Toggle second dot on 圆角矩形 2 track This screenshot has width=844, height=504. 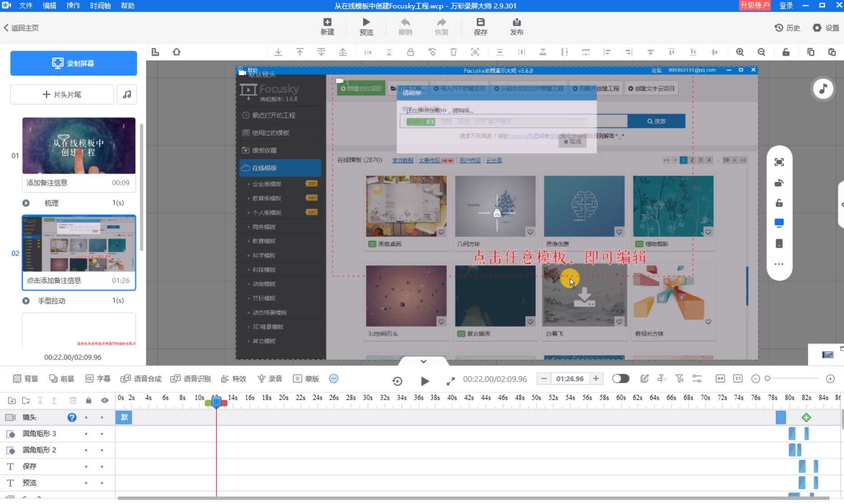102,450
